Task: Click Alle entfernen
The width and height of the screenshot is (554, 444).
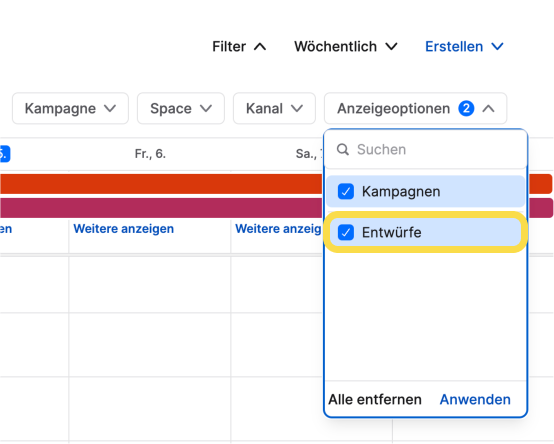Action: click(x=375, y=399)
